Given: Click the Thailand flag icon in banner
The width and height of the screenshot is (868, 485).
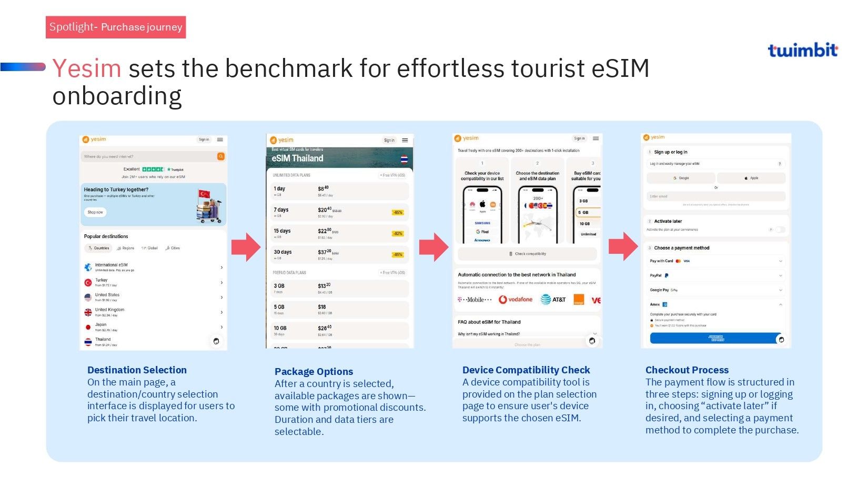Looking at the screenshot, I should 404,159.
